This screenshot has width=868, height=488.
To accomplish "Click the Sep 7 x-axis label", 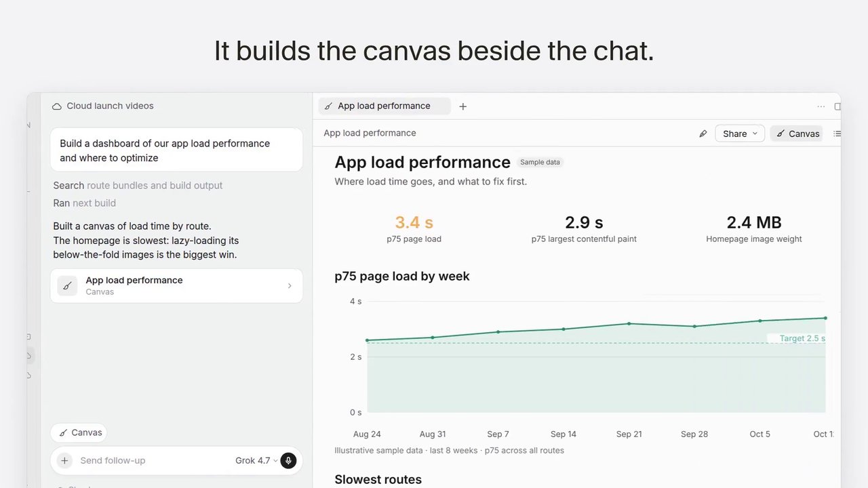I will point(498,434).
